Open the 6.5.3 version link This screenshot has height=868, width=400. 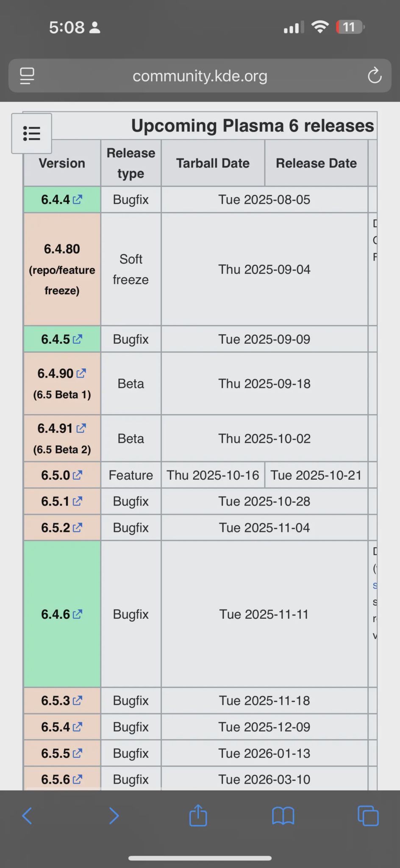pyautogui.click(x=62, y=701)
